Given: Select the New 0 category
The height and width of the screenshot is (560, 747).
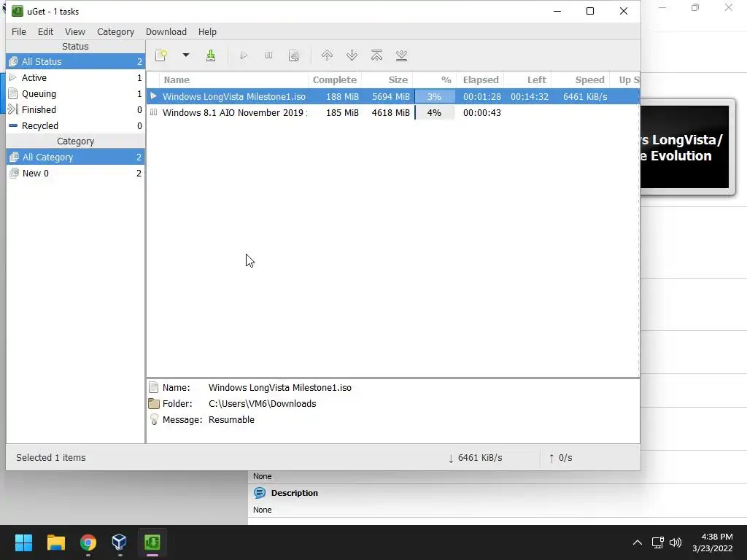Looking at the screenshot, I should pos(75,174).
